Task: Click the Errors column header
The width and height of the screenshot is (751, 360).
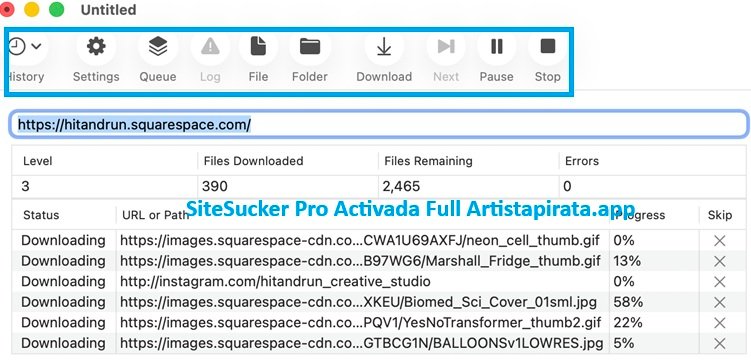Action: pyautogui.click(x=582, y=161)
